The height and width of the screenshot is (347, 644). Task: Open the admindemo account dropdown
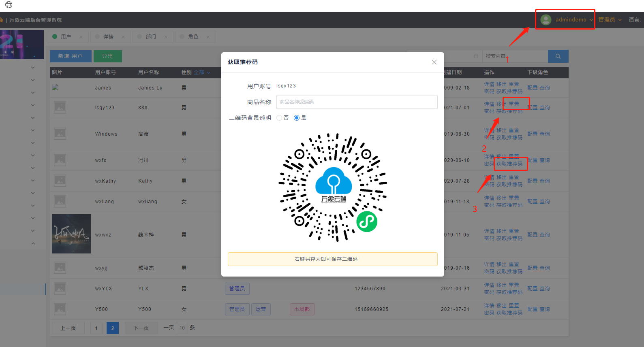(x=567, y=19)
